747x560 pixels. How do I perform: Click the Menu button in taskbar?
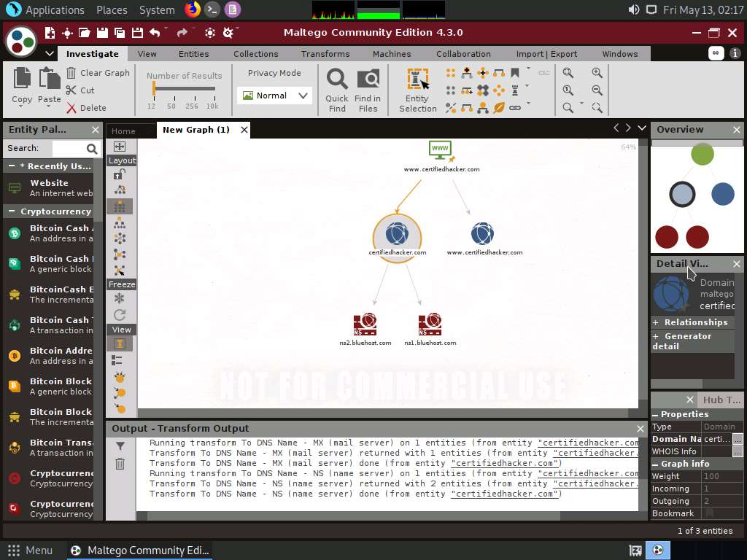pos(29,551)
